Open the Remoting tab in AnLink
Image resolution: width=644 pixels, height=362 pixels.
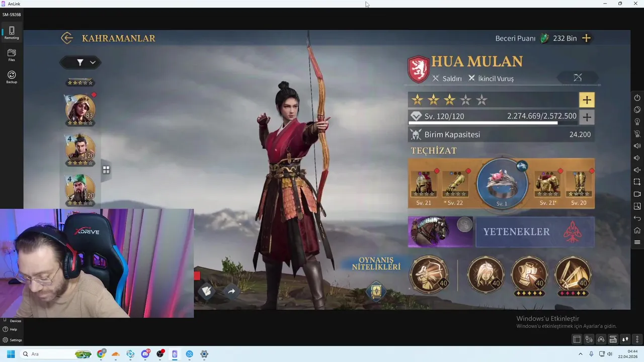click(x=12, y=33)
